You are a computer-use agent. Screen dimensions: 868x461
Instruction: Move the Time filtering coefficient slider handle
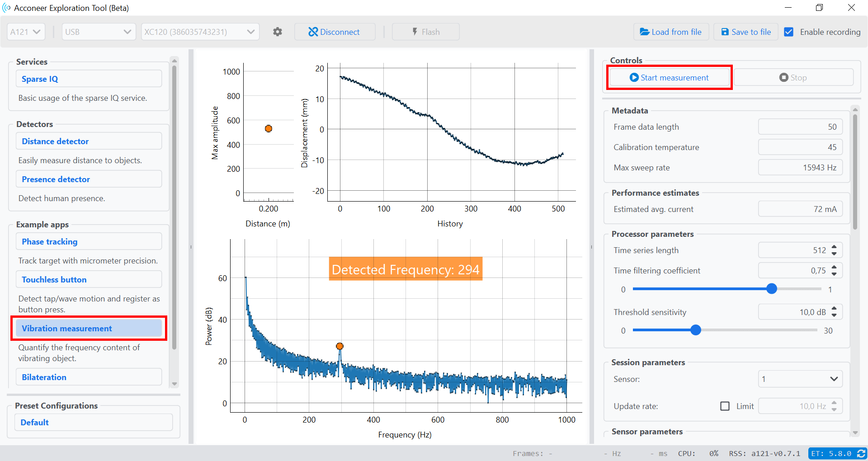pos(771,289)
